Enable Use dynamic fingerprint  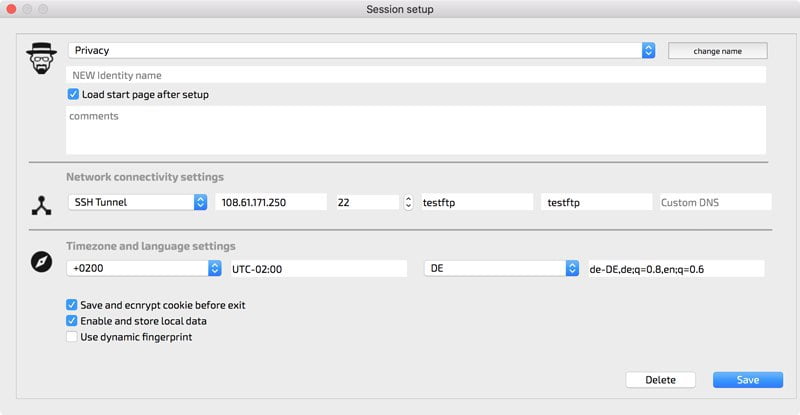point(71,337)
